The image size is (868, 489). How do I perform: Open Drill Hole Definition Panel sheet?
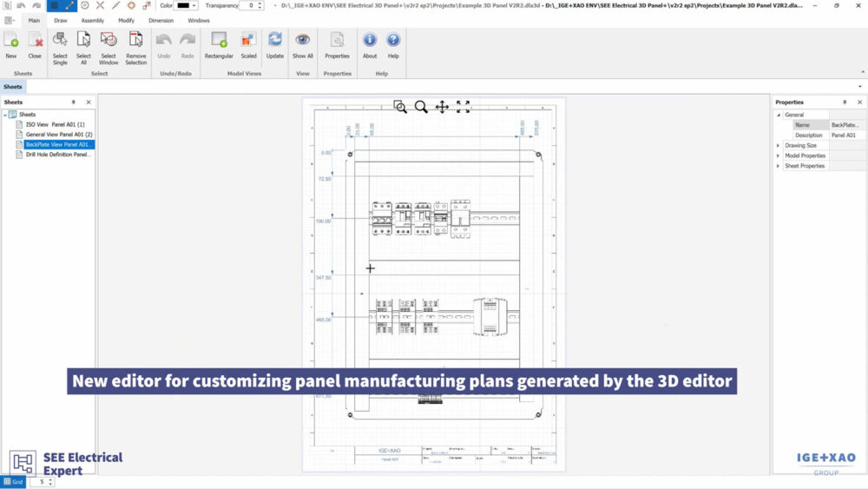(58, 155)
